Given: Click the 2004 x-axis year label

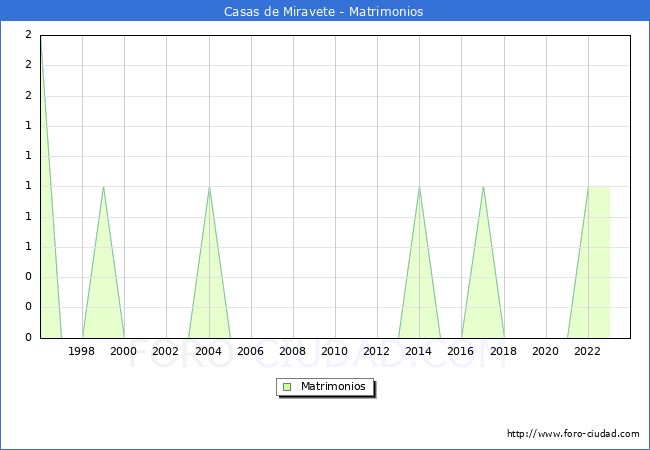Looking at the screenshot, I should click(208, 351).
